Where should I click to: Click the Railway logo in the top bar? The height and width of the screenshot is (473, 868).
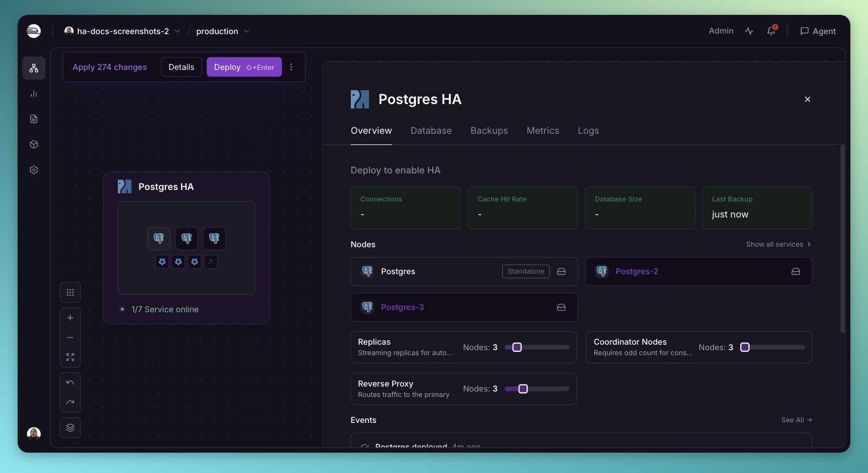(x=34, y=31)
